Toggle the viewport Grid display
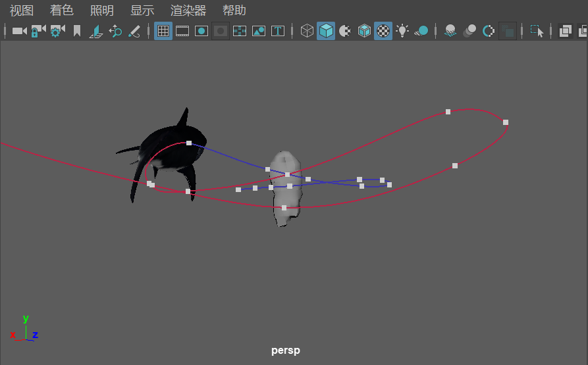Image resolution: width=588 pixels, height=365 pixels. [x=163, y=31]
